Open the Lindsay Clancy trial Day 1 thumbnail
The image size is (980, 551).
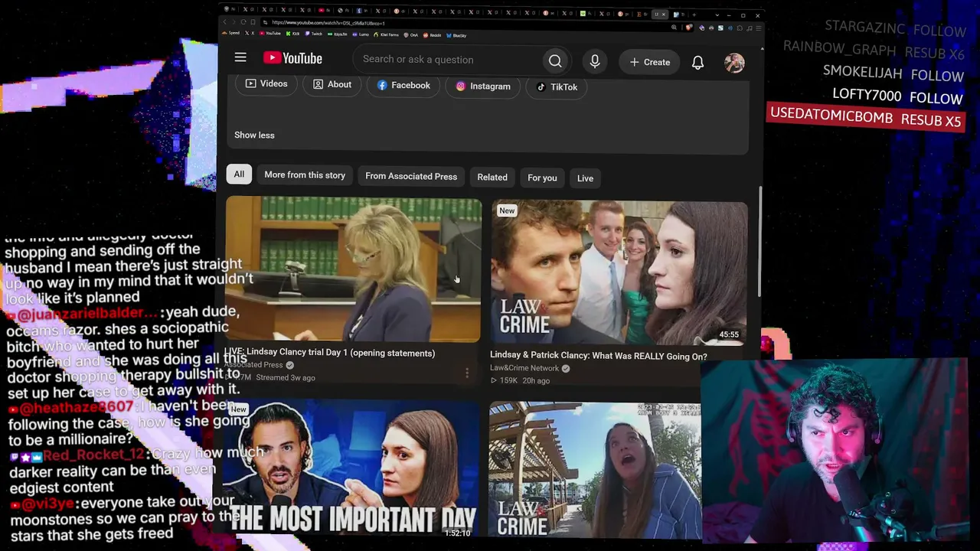[353, 269]
